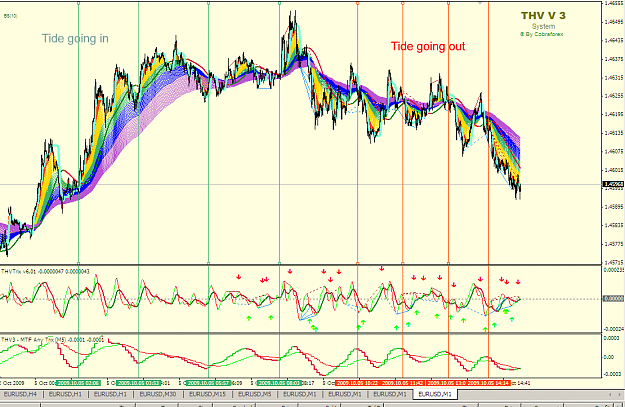
Task: Select the red 2009.10.05 14:34 time marker
Action: 488,383
